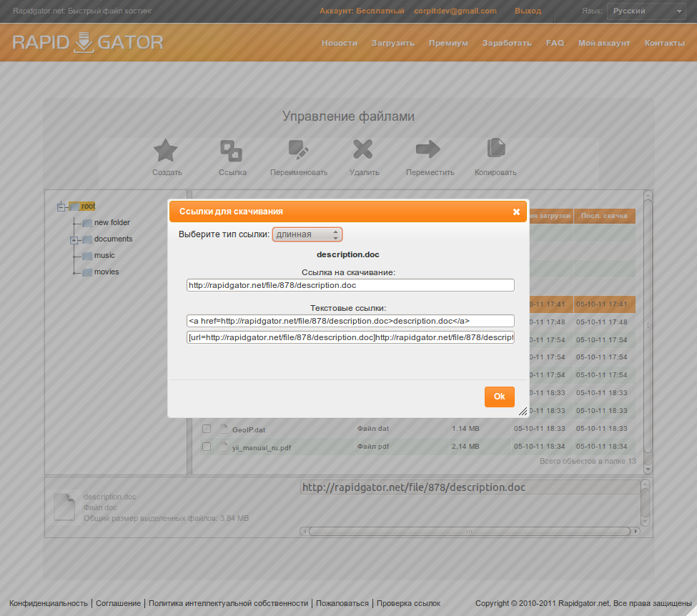Click the Посл. скачка column header
697x616 pixels.
click(x=604, y=216)
